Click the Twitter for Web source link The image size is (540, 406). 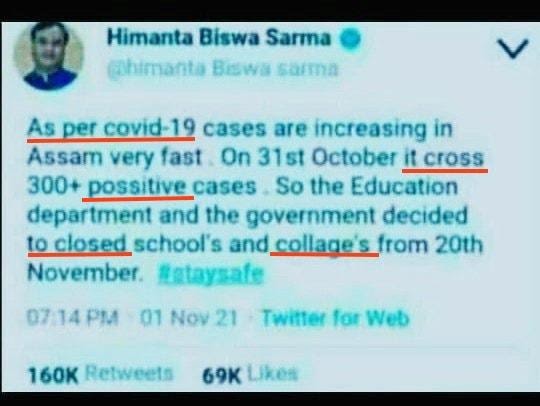335,318
